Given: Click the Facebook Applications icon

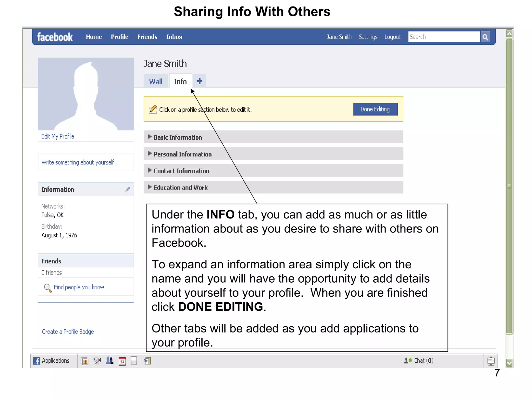Looking at the screenshot, I should (36, 361).
